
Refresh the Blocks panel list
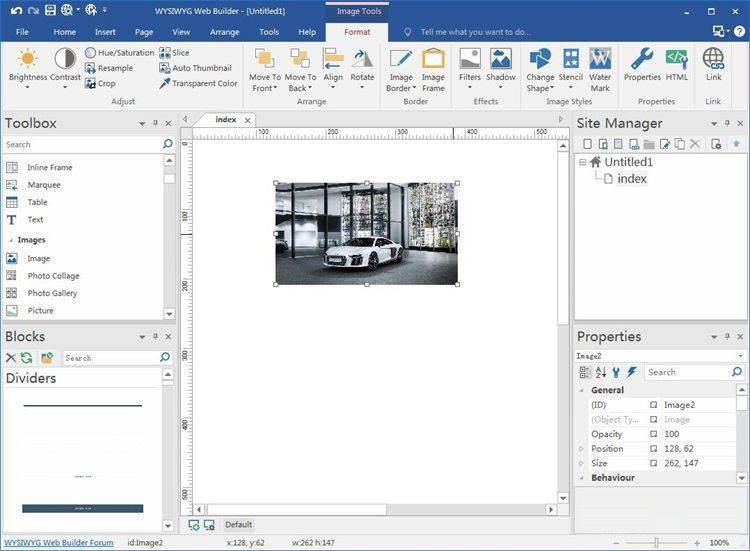(27, 358)
